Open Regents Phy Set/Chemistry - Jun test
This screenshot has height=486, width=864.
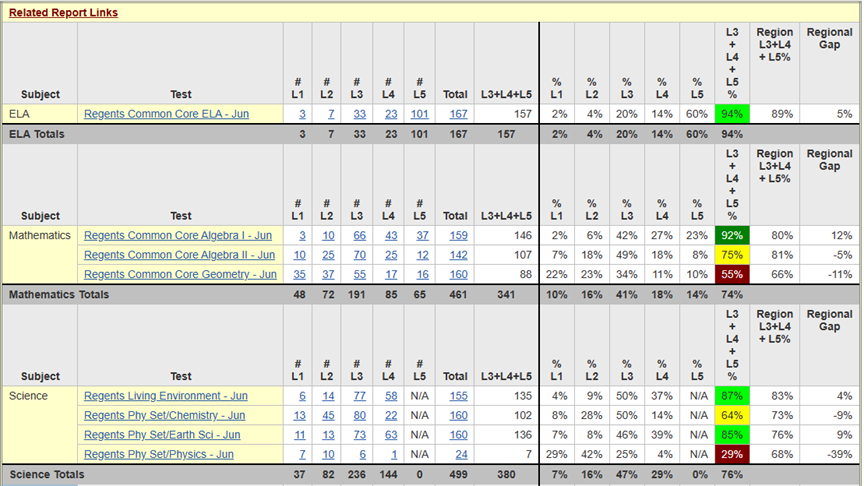pos(164,415)
